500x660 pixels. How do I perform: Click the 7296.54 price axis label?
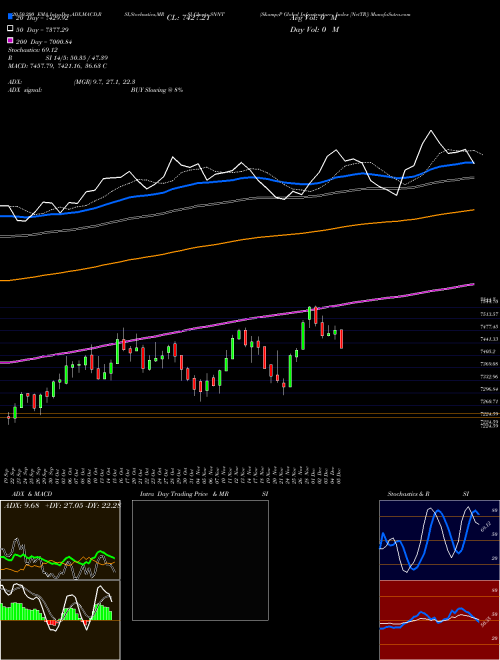coord(489,389)
